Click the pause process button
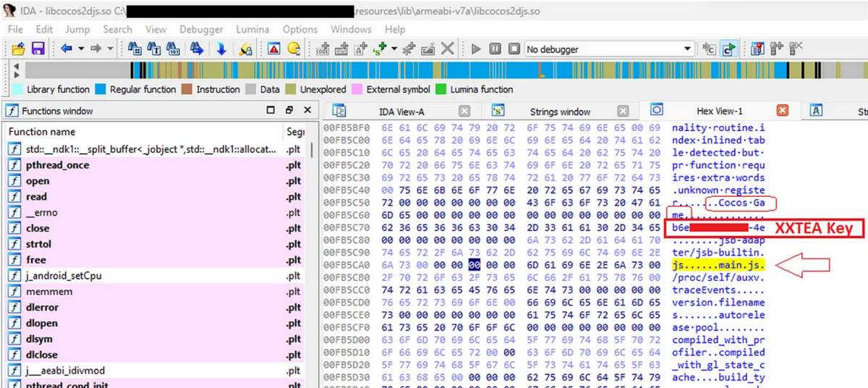The width and height of the screenshot is (868, 388). (495, 49)
